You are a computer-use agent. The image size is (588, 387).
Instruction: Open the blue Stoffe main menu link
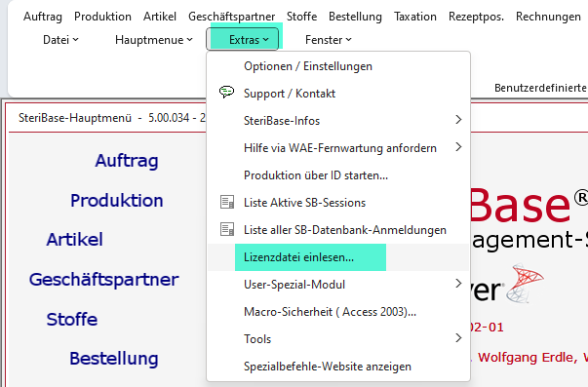pos(72,319)
